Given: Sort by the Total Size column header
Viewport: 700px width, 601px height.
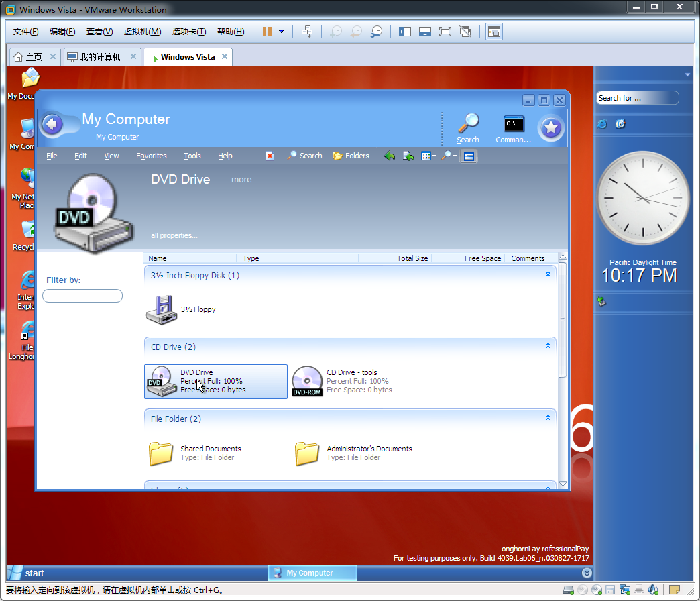Looking at the screenshot, I should click(x=395, y=258).
